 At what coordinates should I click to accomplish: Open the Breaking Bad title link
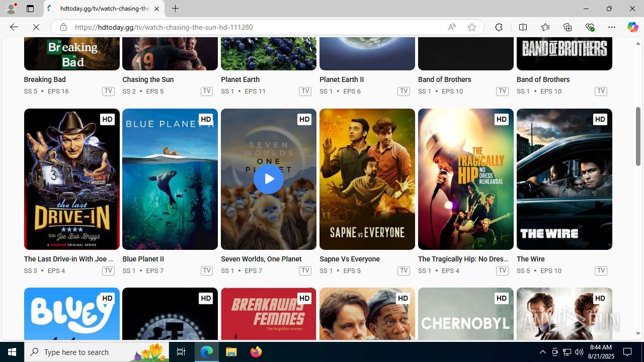[45, 79]
